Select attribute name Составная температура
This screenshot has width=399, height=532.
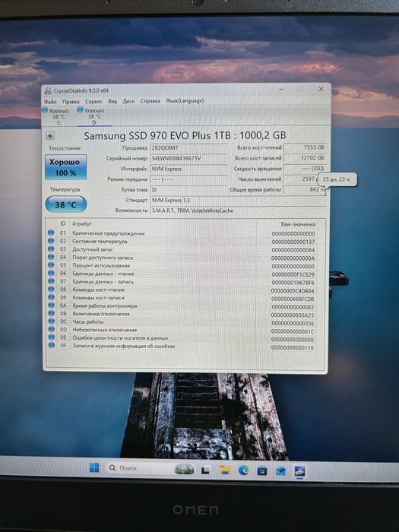(x=100, y=241)
